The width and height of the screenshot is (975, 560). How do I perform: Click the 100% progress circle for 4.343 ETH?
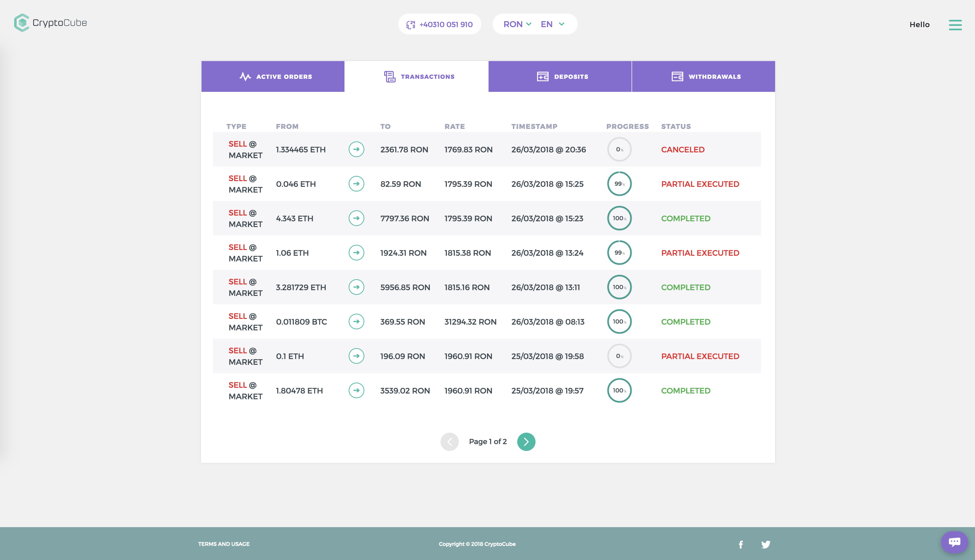tap(619, 218)
